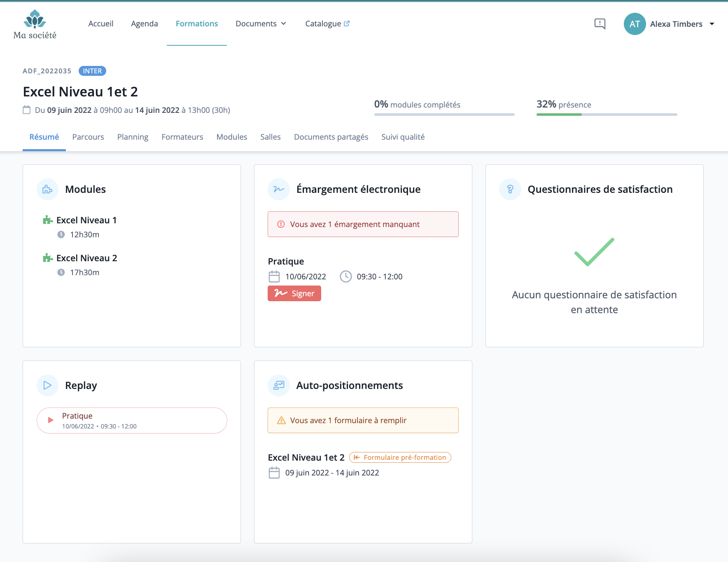Click the clock icon next to 17h30m
Image resolution: width=728 pixels, height=562 pixels.
[61, 272]
